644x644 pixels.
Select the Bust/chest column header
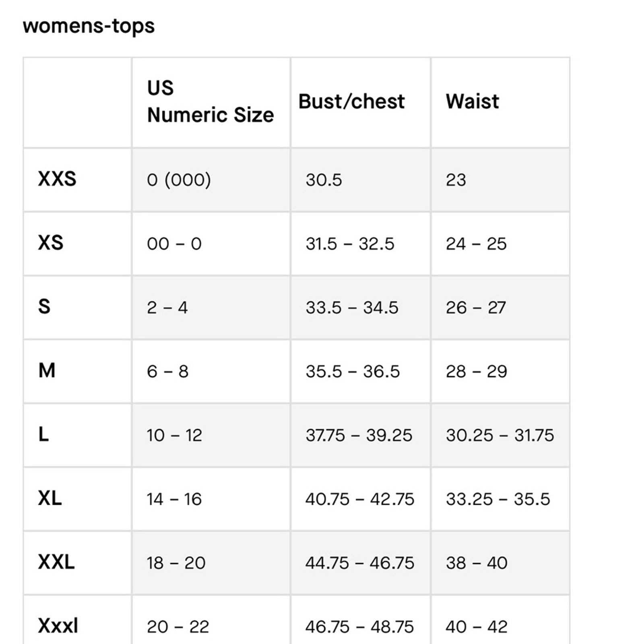tap(351, 101)
